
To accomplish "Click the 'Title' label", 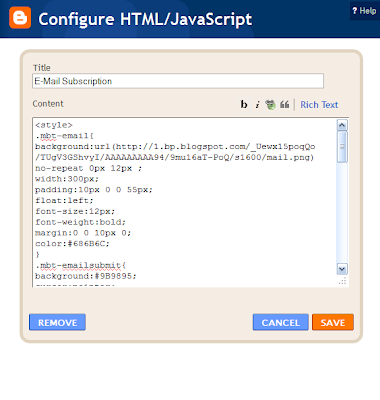I will [x=42, y=68].
